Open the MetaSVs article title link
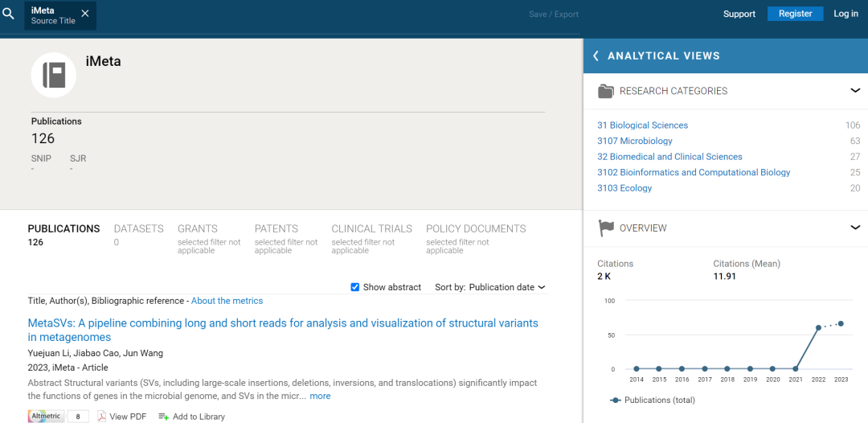 [283, 330]
